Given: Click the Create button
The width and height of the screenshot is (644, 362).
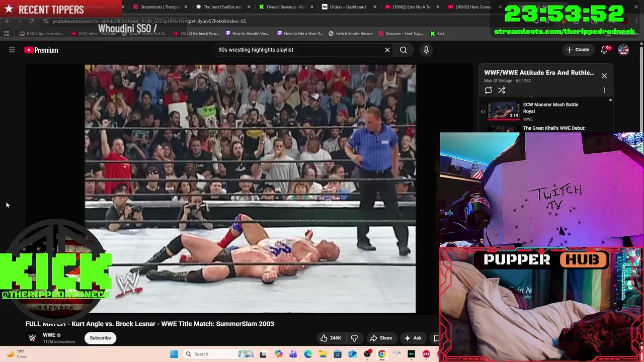Looking at the screenshot, I should 578,50.
